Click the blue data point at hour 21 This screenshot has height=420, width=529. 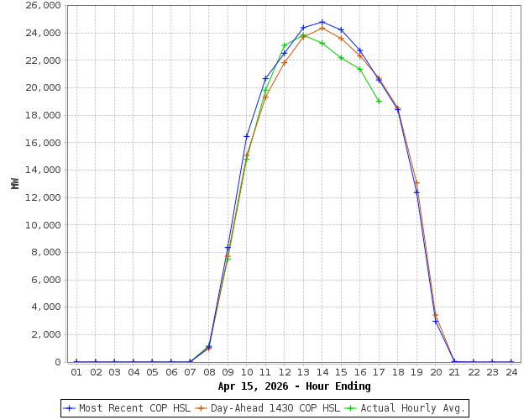point(454,362)
